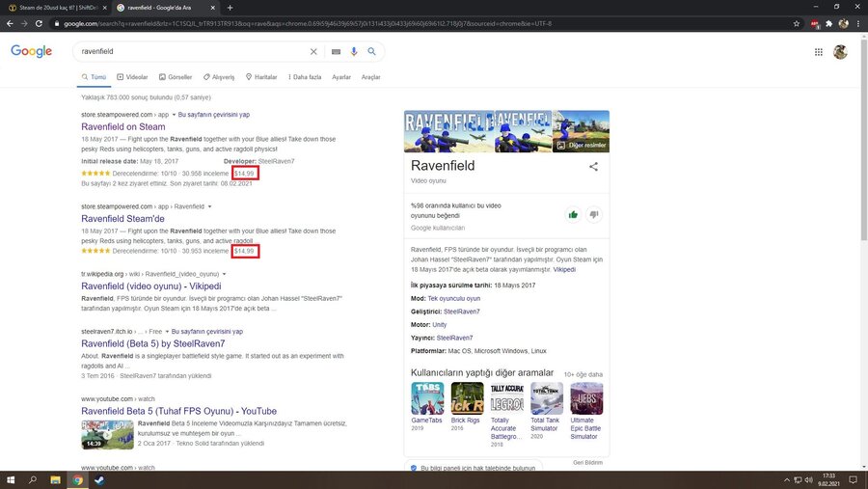Dislike Ravenfield with thumbs down
The width and height of the screenshot is (868, 489).
click(594, 214)
